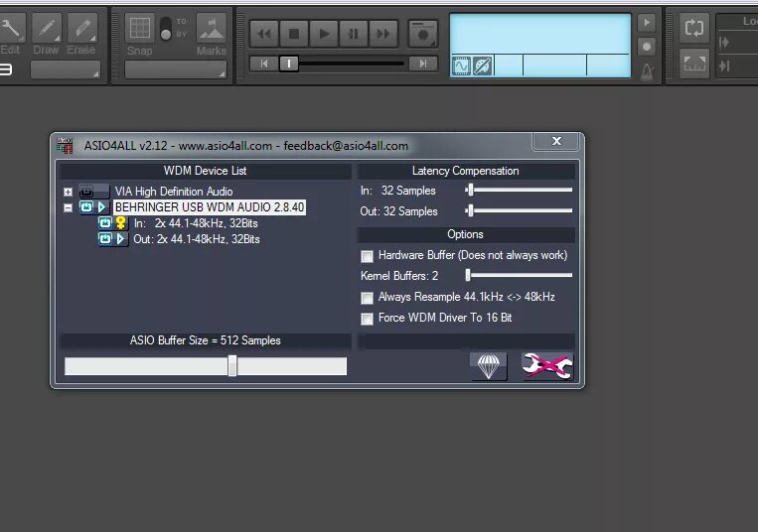Flip the Snap To/By switch
Viewport: 758px width, 532px height.
coord(166,28)
